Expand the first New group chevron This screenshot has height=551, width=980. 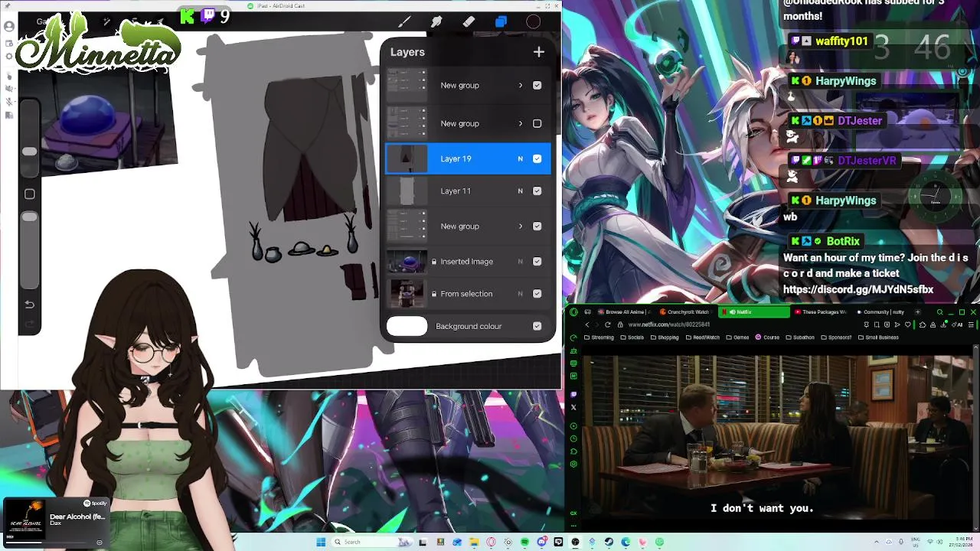pyautogui.click(x=521, y=85)
